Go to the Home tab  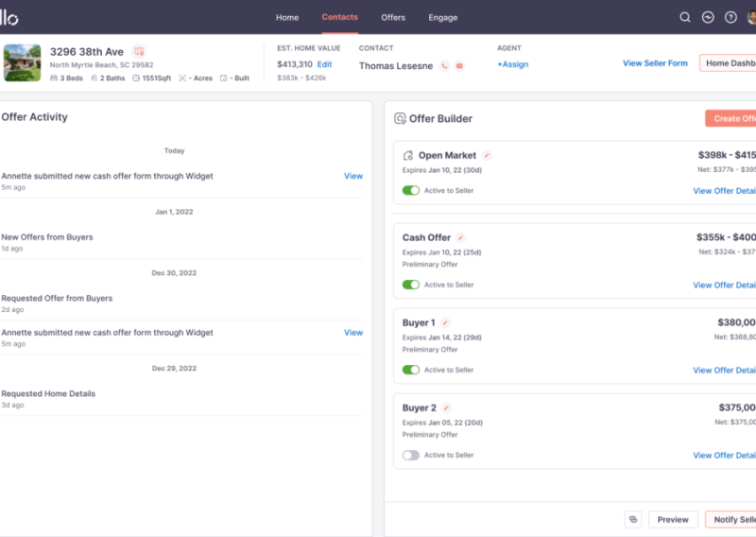point(287,17)
